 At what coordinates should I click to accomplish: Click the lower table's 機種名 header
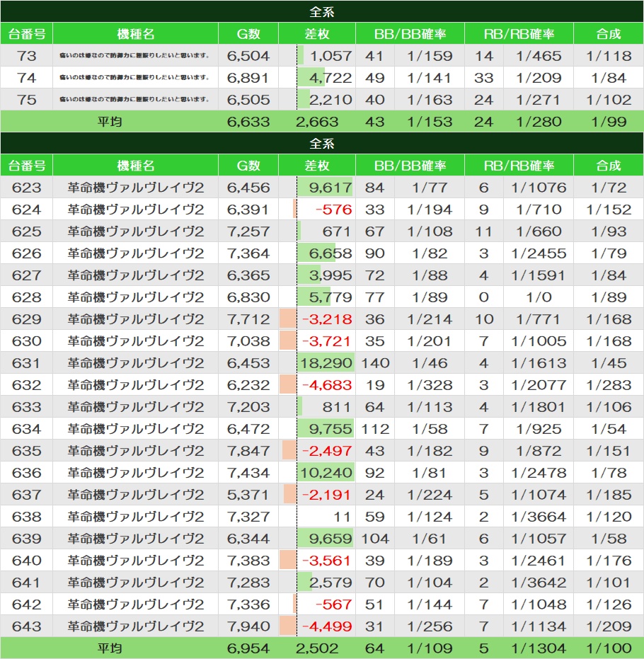tap(135, 165)
